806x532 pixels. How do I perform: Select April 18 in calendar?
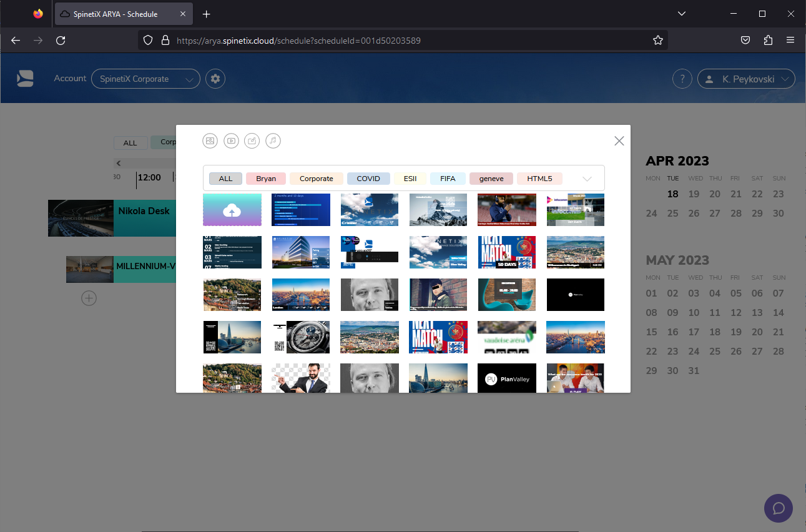coord(672,194)
